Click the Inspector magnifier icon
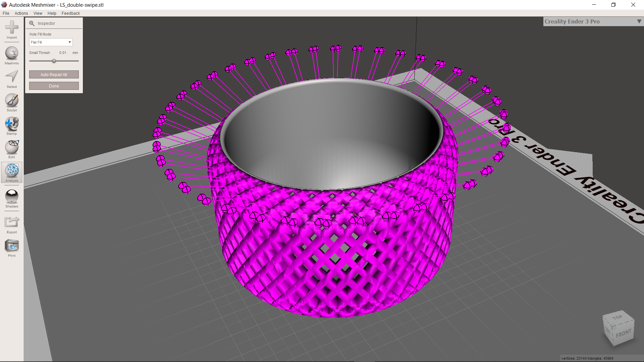The image size is (644, 362). click(32, 23)
